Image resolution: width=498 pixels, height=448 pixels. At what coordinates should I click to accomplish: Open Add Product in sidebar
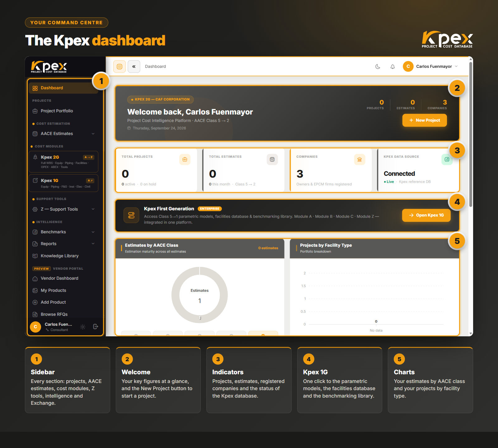pyautogui.click(x=63, y=302)
